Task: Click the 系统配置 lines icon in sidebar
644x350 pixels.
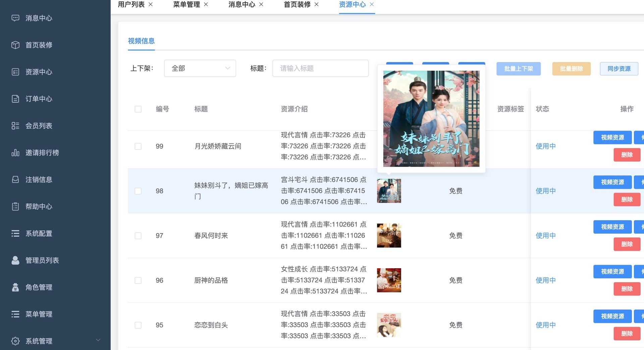Action: tap(15, 233)
